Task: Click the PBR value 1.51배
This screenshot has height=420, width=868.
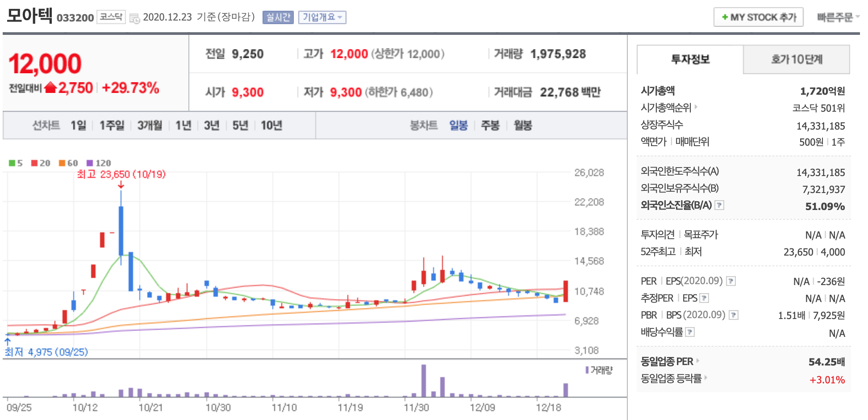Action: pos(792,315)
